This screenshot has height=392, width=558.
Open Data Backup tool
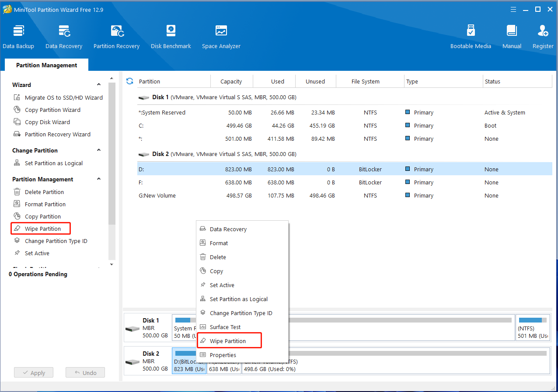[x=18, y=37]
